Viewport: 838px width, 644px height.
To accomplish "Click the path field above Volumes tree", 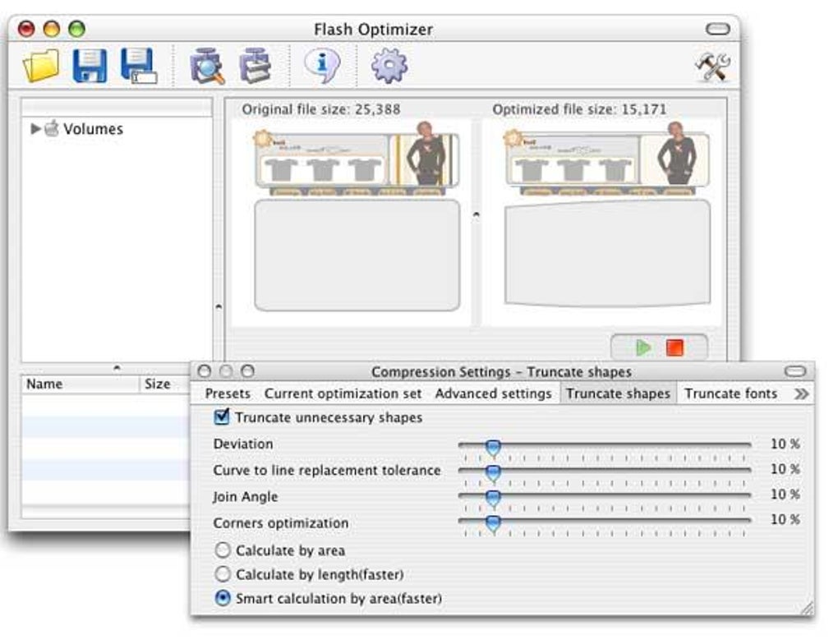I will pyautogui.click(x=117, y=108).
